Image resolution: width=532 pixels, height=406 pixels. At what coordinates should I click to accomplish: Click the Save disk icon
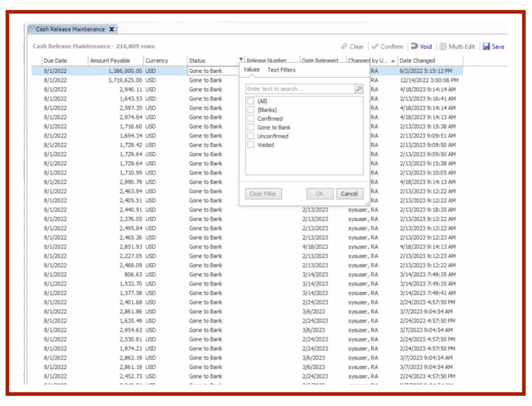[486, 46]
